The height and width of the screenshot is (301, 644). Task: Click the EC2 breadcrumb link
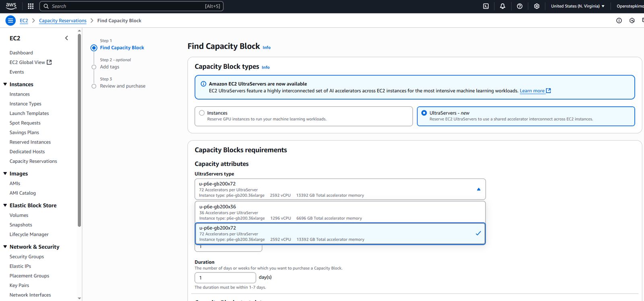pos(24,21)
